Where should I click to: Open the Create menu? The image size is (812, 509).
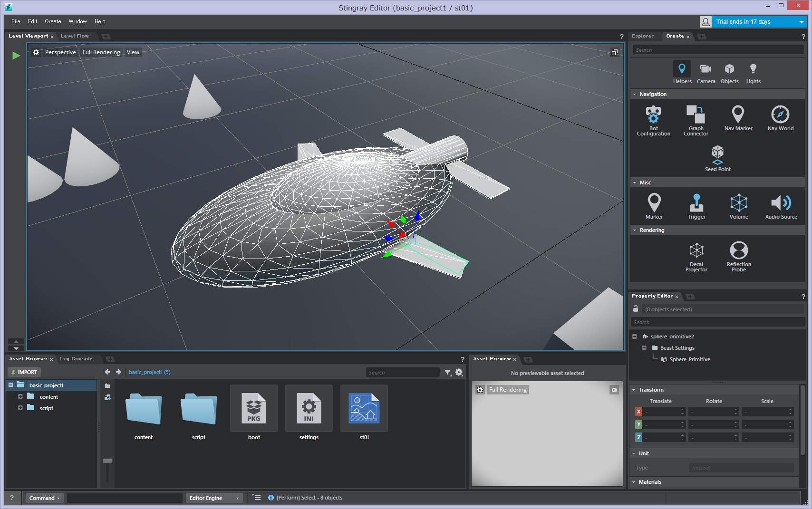53,21
